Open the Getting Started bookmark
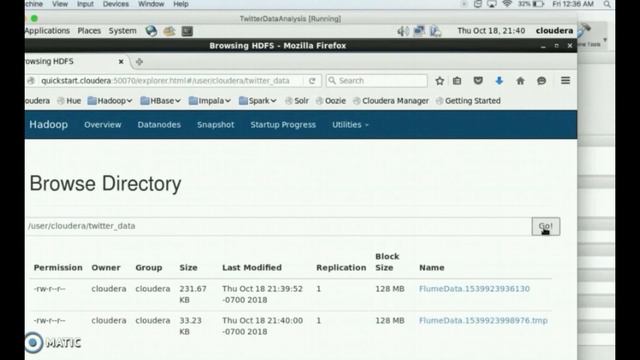The image size is (640, 360). pos(468,101)
